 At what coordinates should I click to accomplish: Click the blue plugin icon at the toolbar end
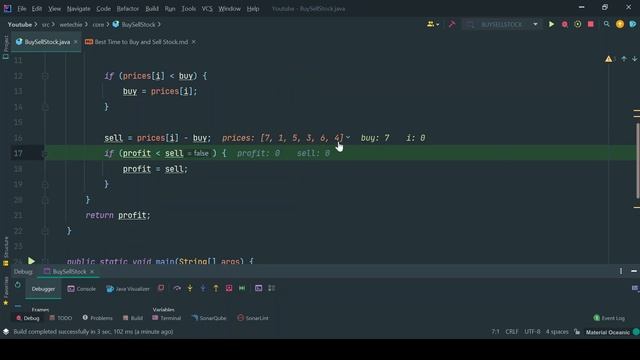(x=633, y=24)
